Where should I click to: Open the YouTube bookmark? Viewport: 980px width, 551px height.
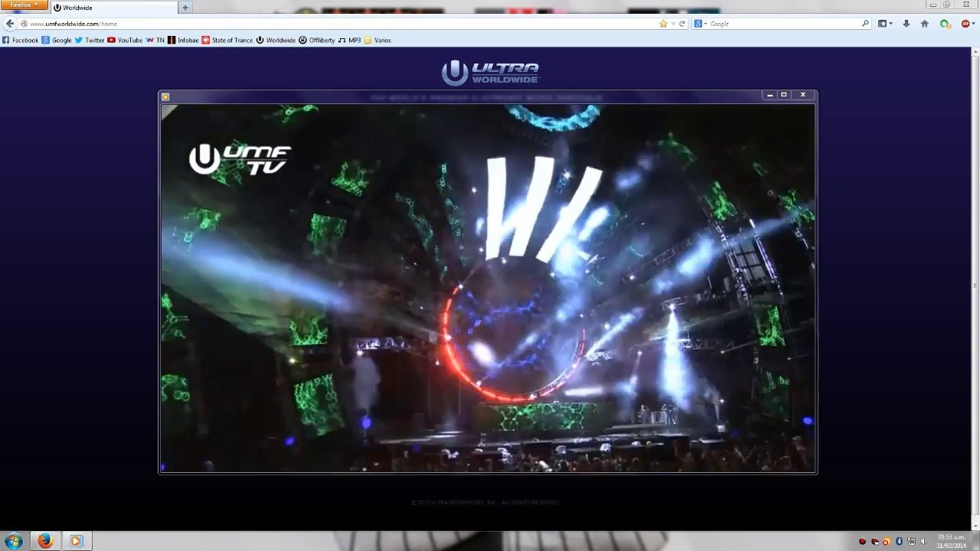[125, 40]
